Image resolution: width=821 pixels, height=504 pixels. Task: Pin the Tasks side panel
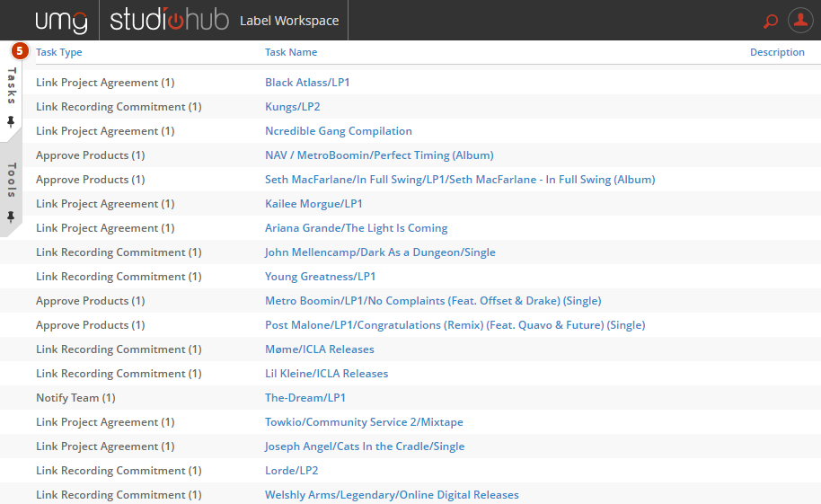click(x=12, y=121)
